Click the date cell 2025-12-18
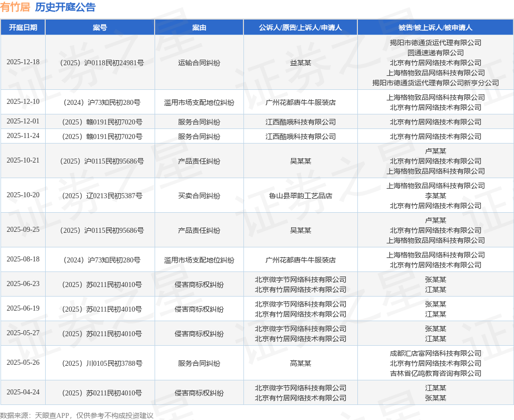The image size is (514, 420). [x=23, y=62]
